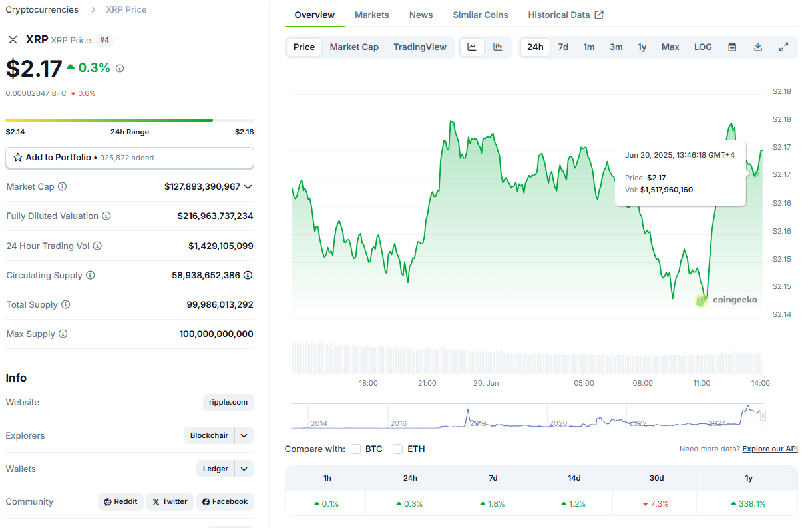Expand Wallets dropdown arrow

[244, 469]
